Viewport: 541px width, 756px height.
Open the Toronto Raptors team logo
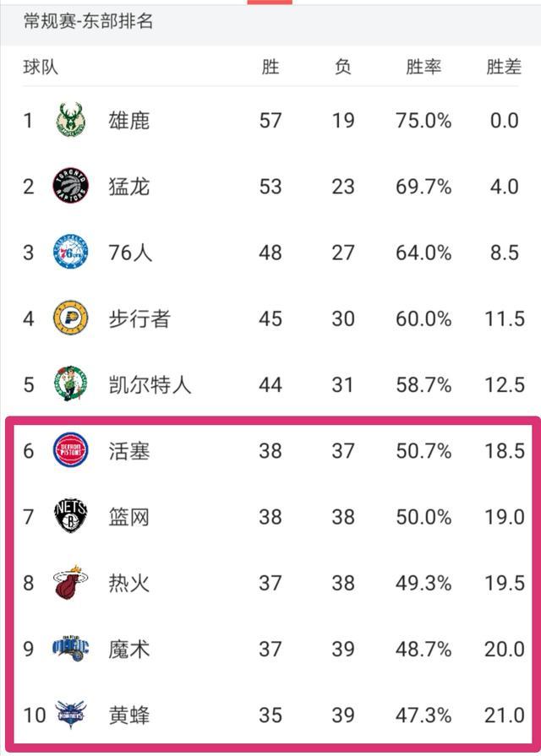pyautogui.click(x=70, y=186)
